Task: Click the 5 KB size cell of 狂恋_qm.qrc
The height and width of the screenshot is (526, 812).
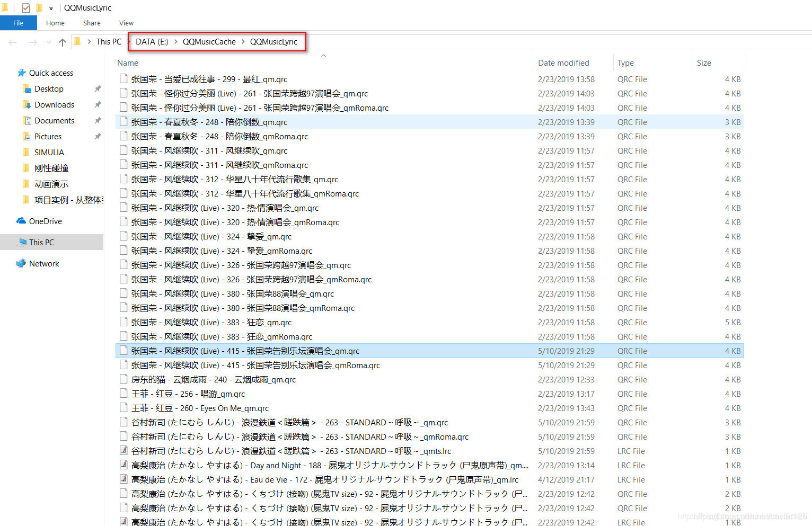Action: [732, 322]
